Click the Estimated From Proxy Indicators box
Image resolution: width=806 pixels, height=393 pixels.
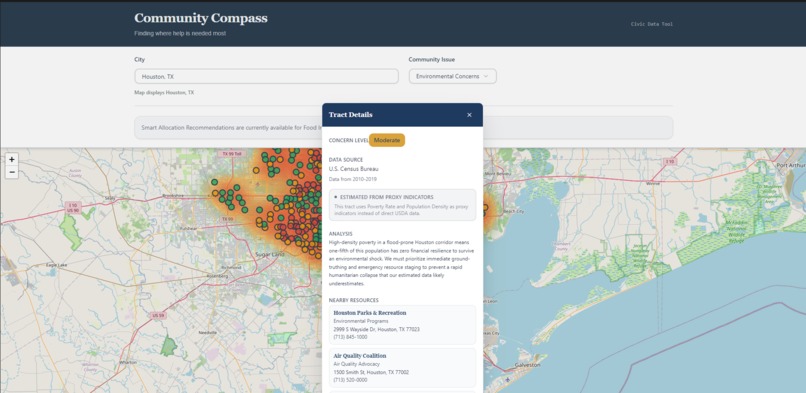402,205
